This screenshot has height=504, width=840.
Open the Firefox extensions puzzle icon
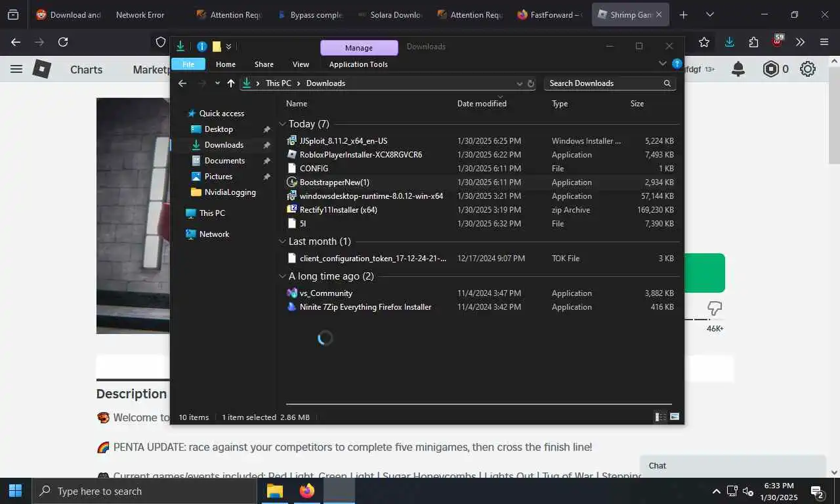click(753, 42)
